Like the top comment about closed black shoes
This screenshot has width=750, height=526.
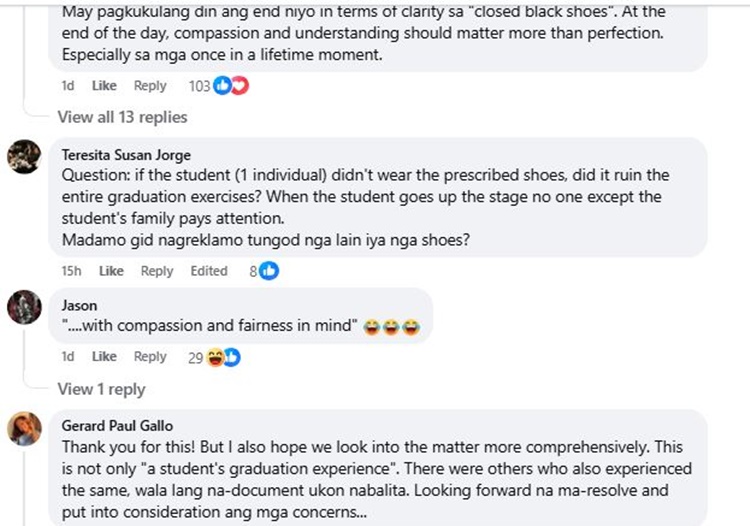pos(104,86)
